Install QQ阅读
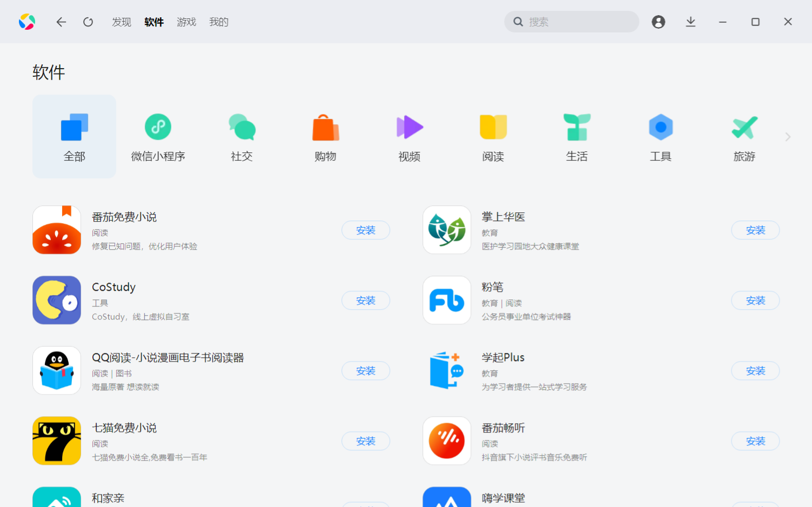 coord(366,371)
